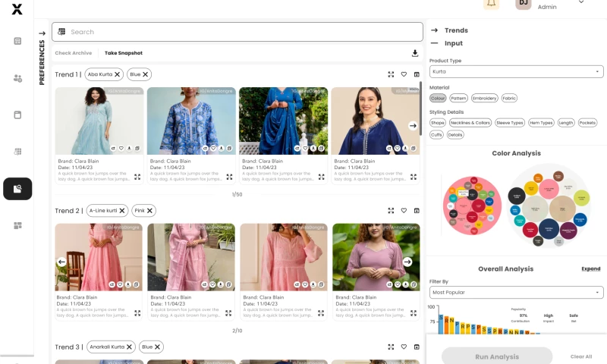Click the Run Analysis button
The height and width of the screenshot is (364, 607).
[x=497, y=356]
